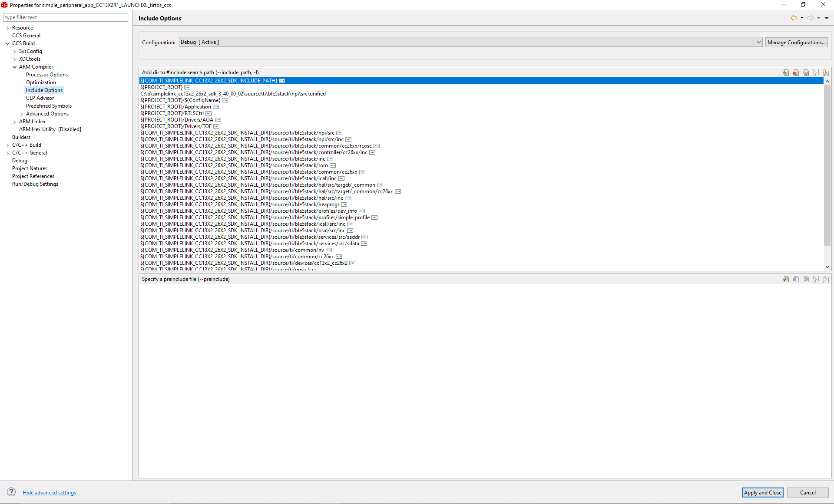Click the Edit include path icon

coord(806,72)
